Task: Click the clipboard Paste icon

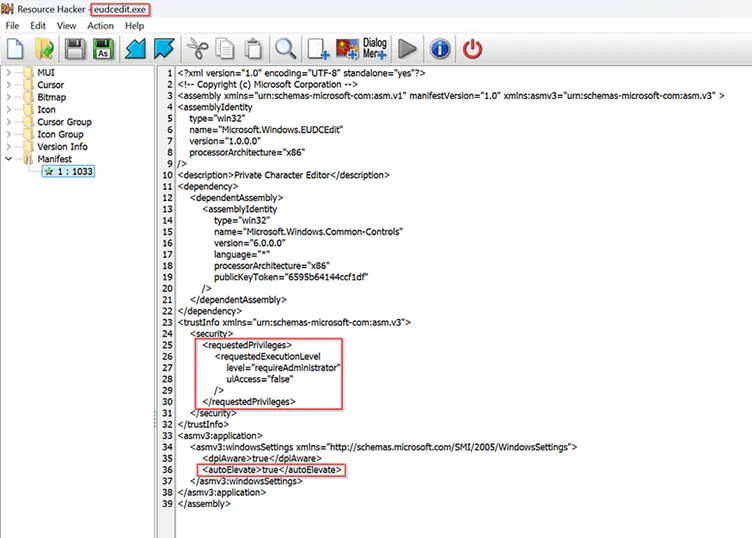Action: [x=254, y=48]
